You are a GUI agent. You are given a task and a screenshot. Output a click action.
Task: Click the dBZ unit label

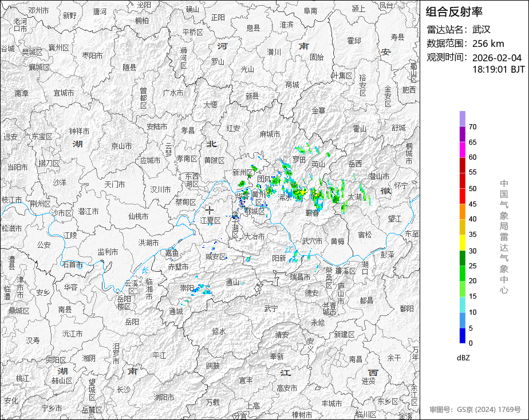pyautogui.click(x=463, y=358)
